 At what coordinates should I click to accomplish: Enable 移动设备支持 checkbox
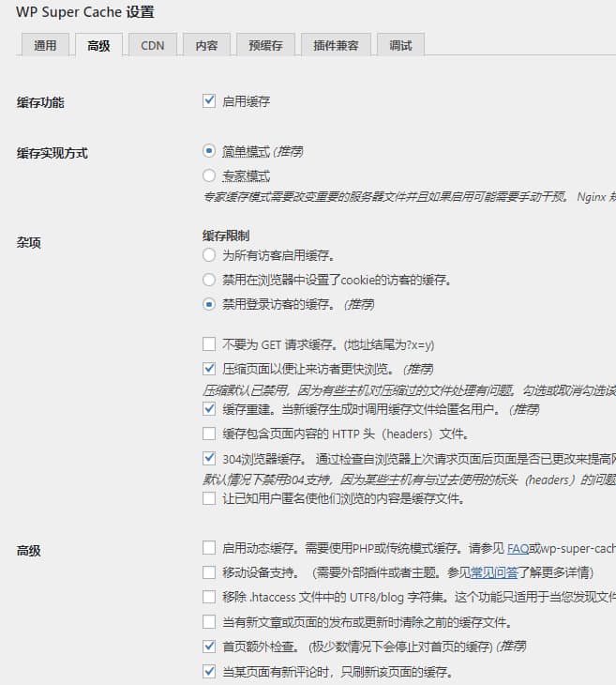[209, 571]
